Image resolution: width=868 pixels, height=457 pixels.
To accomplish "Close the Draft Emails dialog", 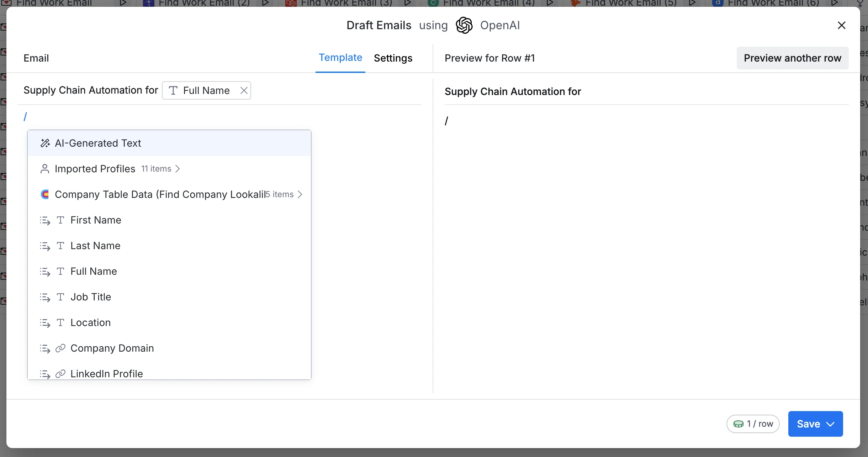I will (x=841, y=25).
